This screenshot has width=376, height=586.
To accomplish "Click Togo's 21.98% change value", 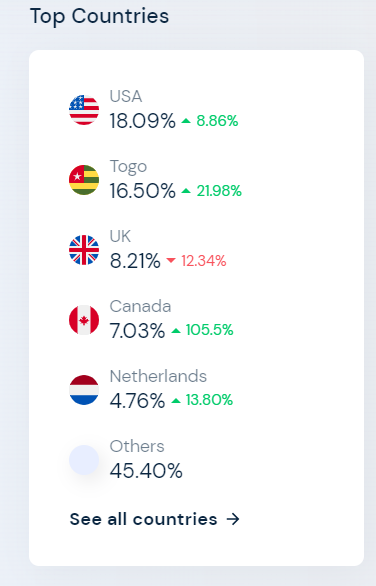I will coord(219,191).
